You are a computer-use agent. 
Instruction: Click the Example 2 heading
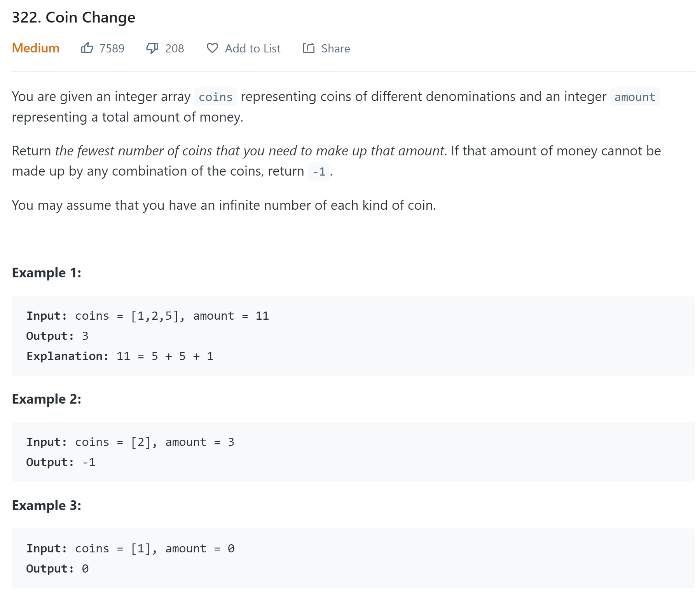click(x=47, y=399)
